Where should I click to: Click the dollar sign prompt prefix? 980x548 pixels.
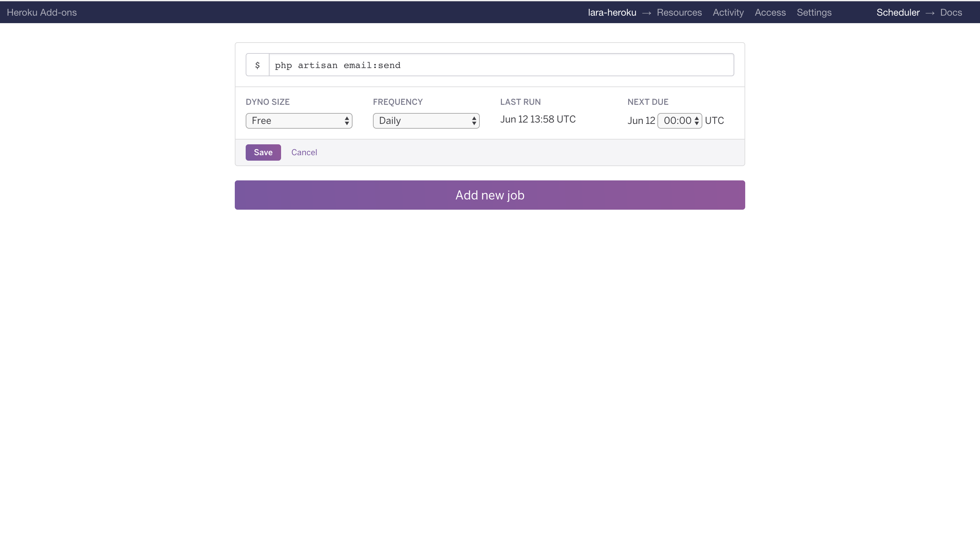(258, 65)
